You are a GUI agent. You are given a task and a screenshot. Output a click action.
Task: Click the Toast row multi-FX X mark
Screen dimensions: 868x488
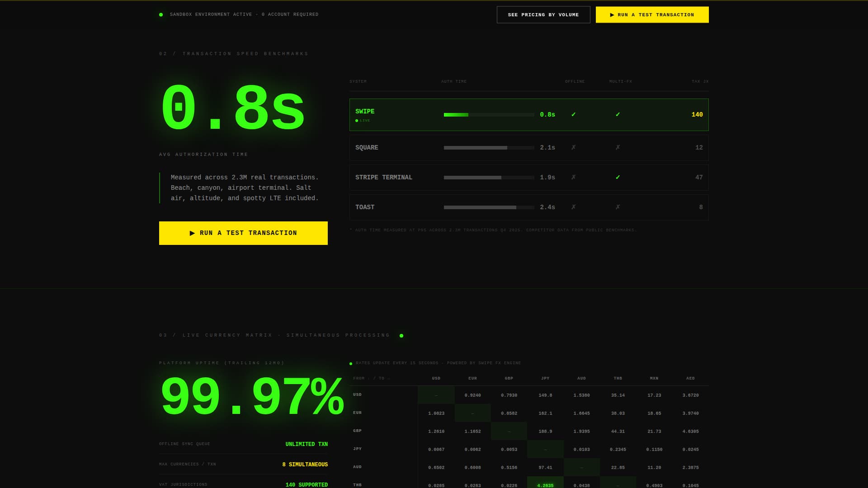coord(618,207)
